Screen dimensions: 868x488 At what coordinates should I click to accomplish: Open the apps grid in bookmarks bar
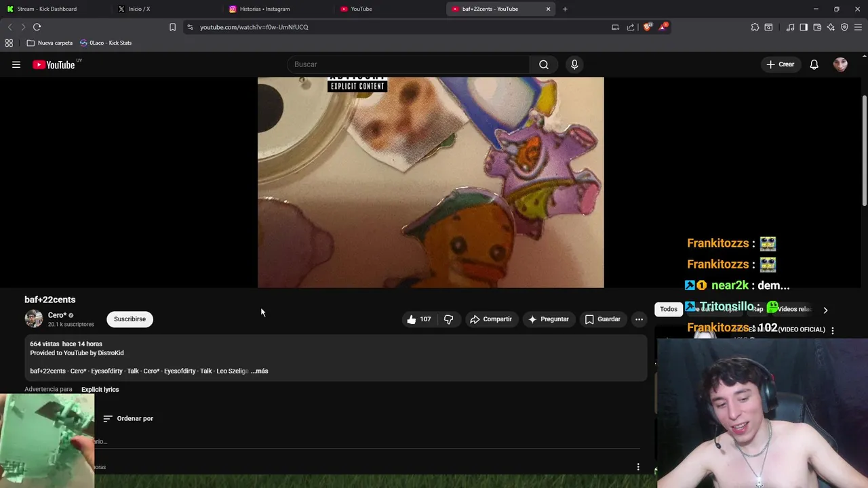[9, 43]
